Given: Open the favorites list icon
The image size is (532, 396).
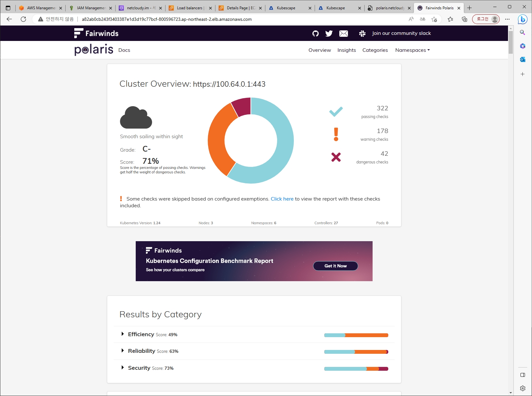Looking at the screenshot, I should [450, 19].
